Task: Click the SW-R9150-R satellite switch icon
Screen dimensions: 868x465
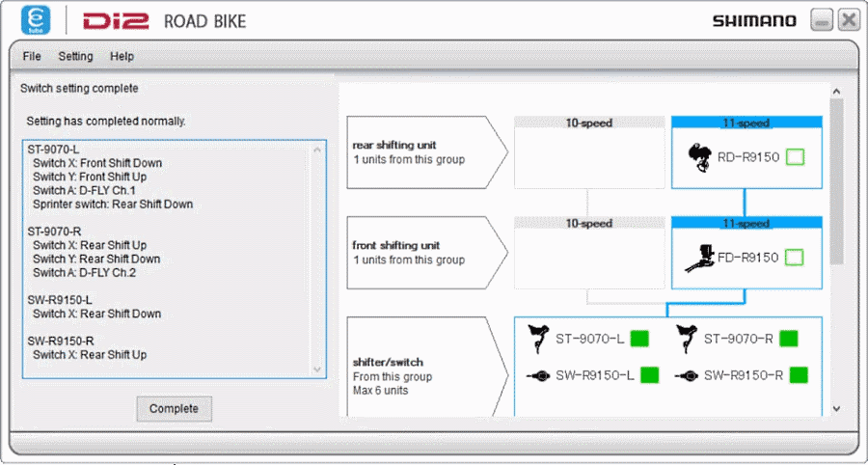Action: [x=687, y=375]
